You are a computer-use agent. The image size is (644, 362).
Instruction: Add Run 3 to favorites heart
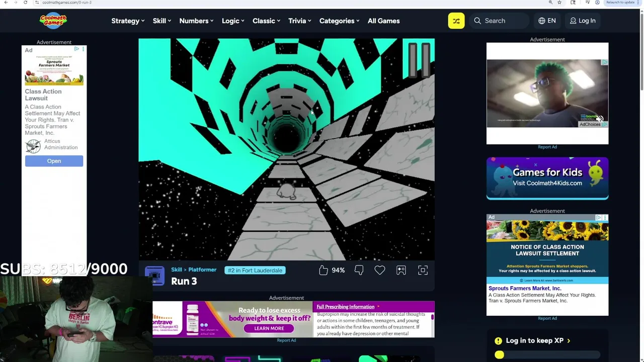coord(380,270)
